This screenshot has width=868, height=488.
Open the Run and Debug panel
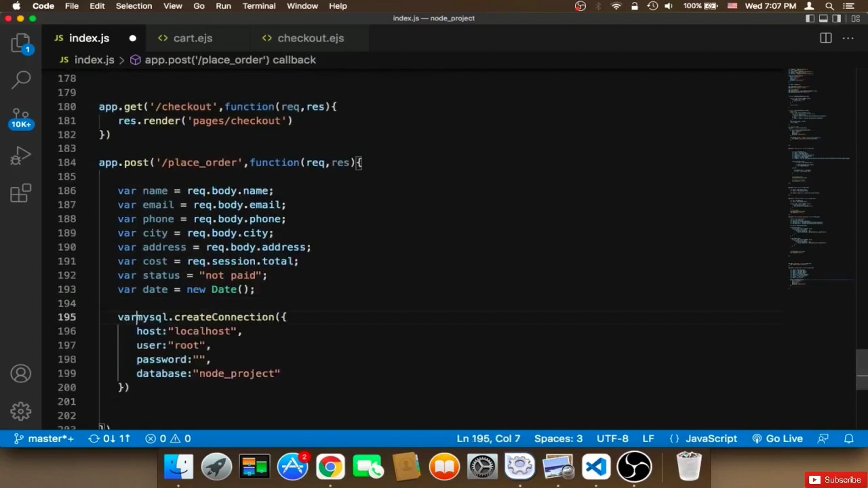click(x=21, y=155)
